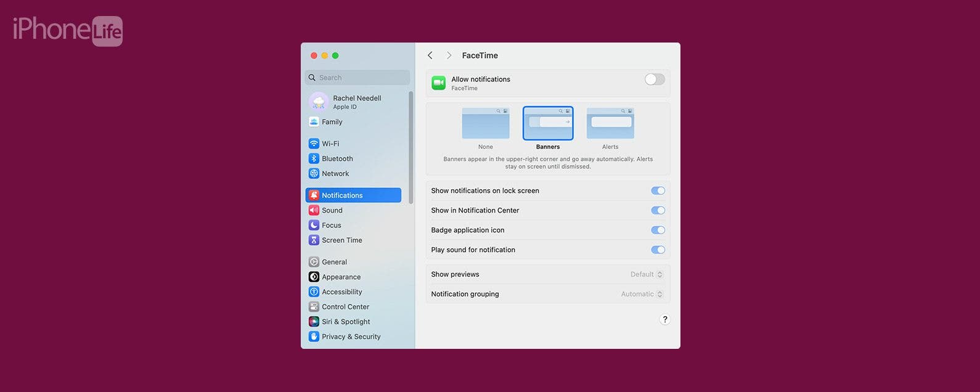Viewport: 980px width, 392px height.
Task: Go back using the left chevron
Action: coord(430,55)
